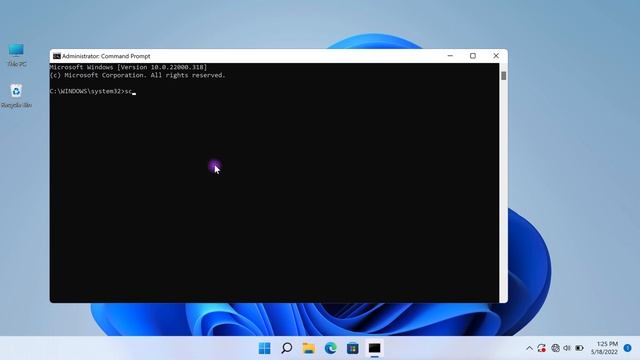Open the clock and date flyout
The image size is (640, 360).
coord(604,348)
